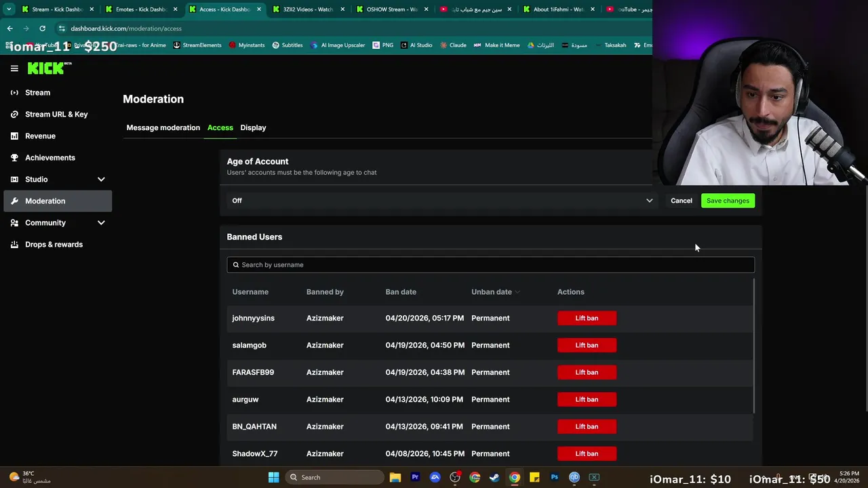The height and width of the screenshot is (488, 868).
Task: Open Stream URL & Key page
Action: click(58, 114)
